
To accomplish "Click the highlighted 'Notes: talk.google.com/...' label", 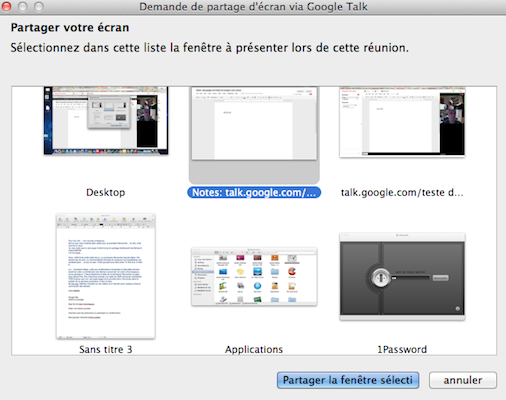I will coord(254,192).
